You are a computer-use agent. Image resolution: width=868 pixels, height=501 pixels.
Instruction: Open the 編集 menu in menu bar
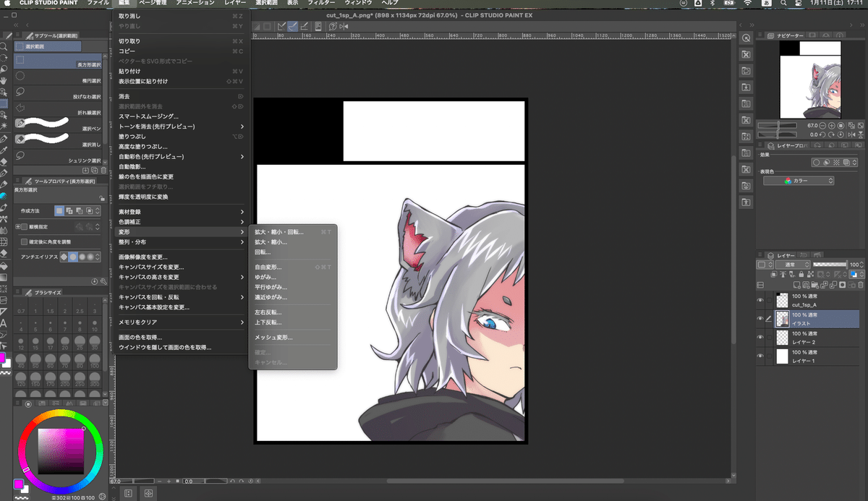pos(124,3)
